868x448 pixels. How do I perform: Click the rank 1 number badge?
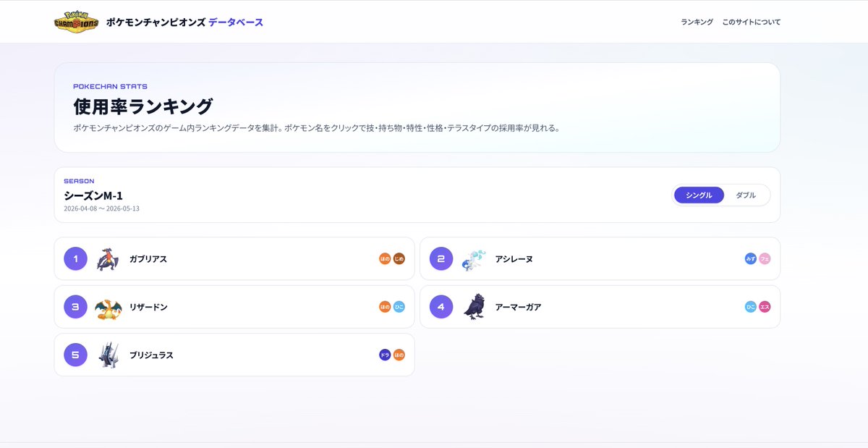point(75,258)
